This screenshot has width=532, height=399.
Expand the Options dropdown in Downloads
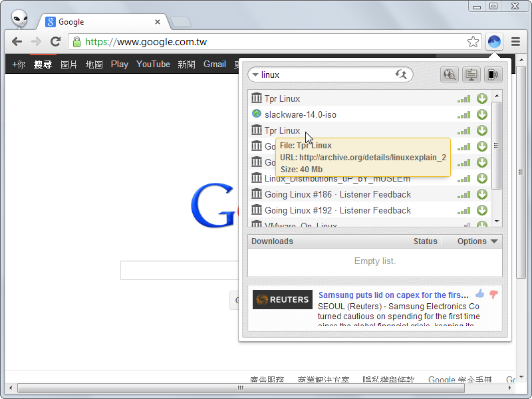[477, 241]
